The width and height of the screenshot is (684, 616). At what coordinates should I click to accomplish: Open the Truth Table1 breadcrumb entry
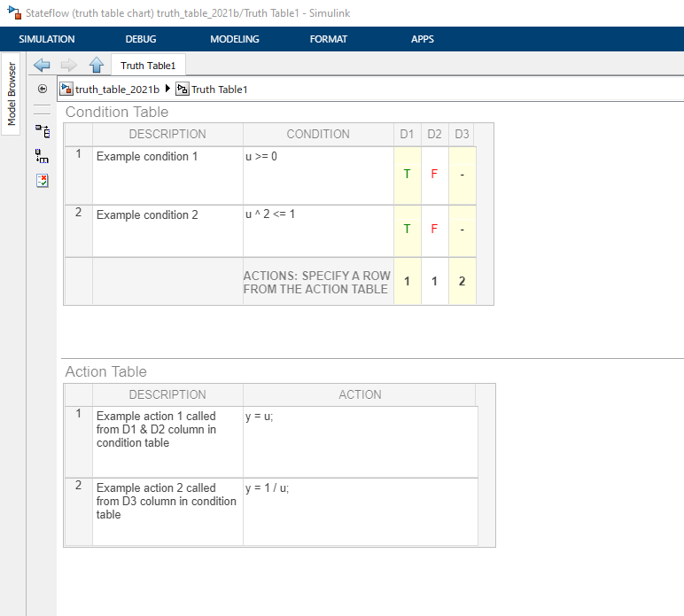(x=219, y=90)
